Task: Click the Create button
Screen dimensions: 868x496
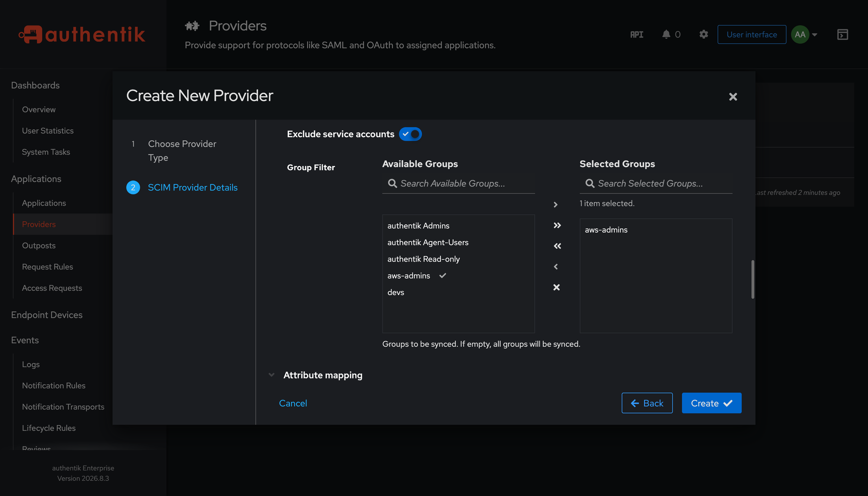Action: [711, 403]
